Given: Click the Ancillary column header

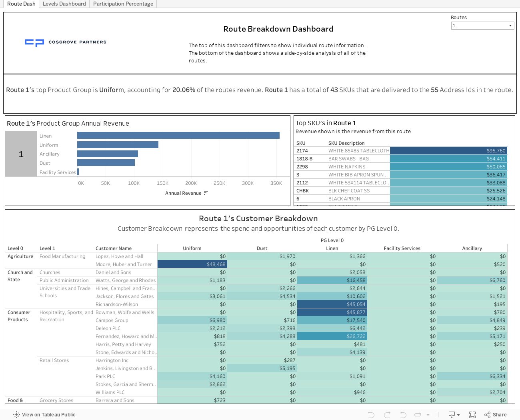Looking at the screenshot, I should (x=472, y=248).
